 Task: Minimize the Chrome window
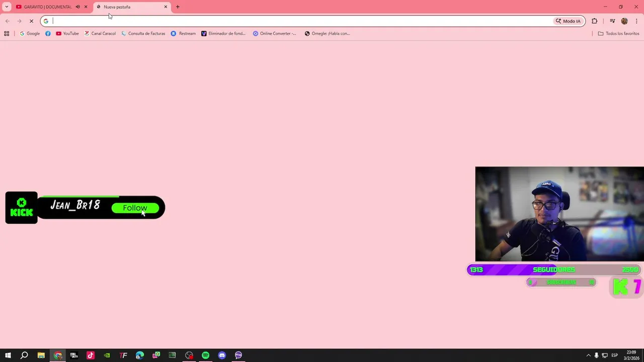[605, 7]
